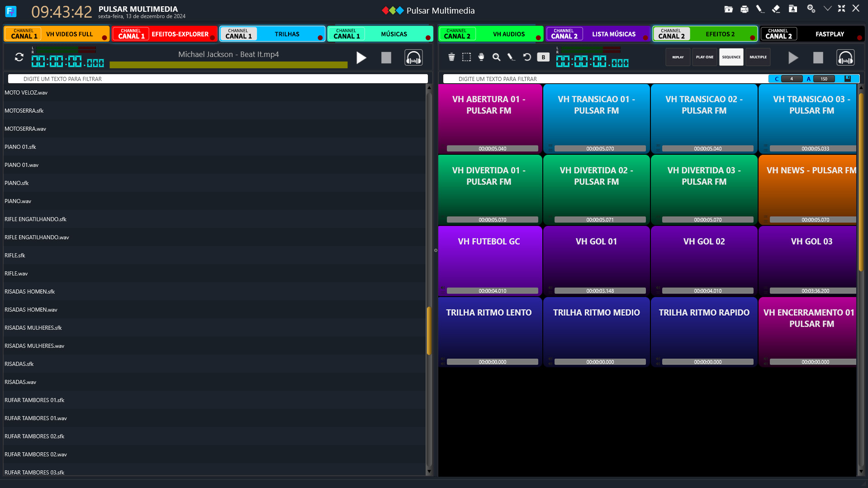Expand the title bar chevron dropdown
This screenshot has width=868, height=488.
[827, 9]
